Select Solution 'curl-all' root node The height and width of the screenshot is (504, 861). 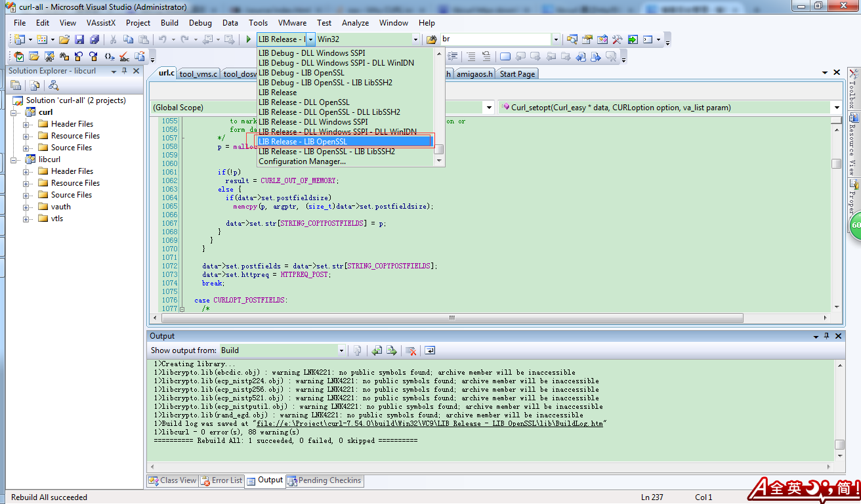(75, 100)
